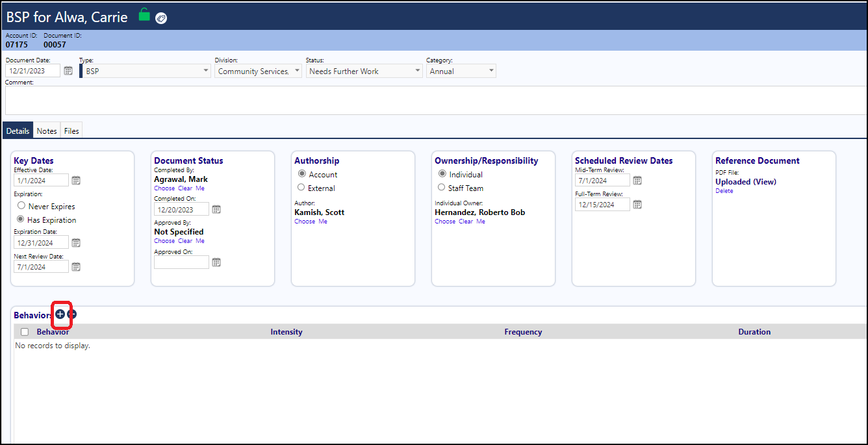Image resolution: width=868 pixels, height=445 pixels.
Task: Add a behavior with the plus icon
Action: click(x=60, y=314)
